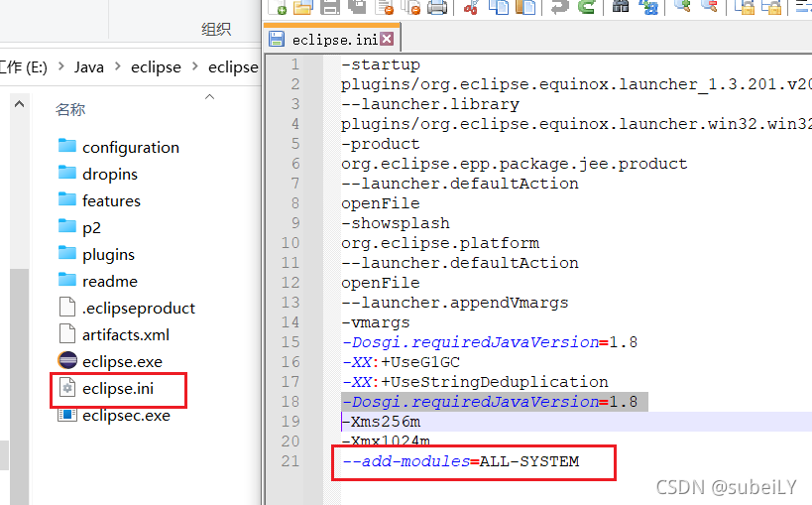Click the Print toolbar icon
Screen dimensions: 812x505
pyautogui.click(x=437, y=7)
